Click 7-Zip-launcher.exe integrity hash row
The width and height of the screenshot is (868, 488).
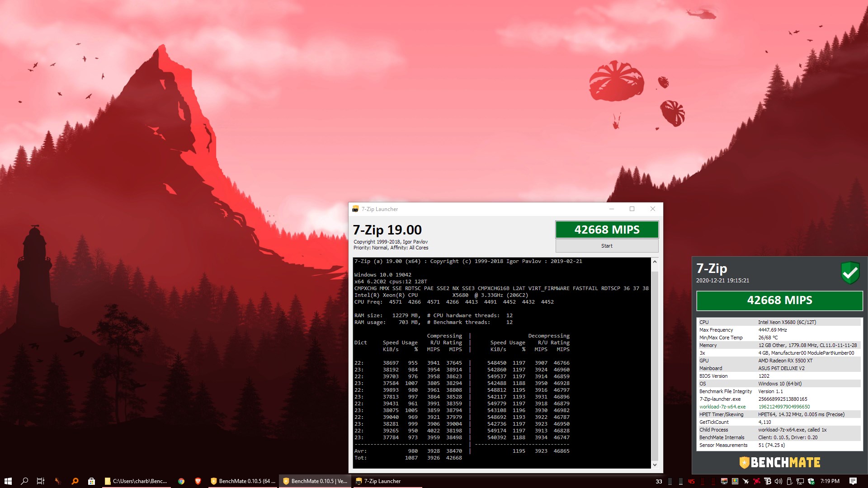tap(779, 399)
